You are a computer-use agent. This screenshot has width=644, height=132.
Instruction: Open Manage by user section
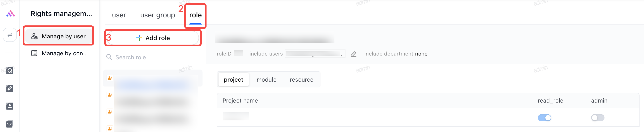click(x=58, y=36)
